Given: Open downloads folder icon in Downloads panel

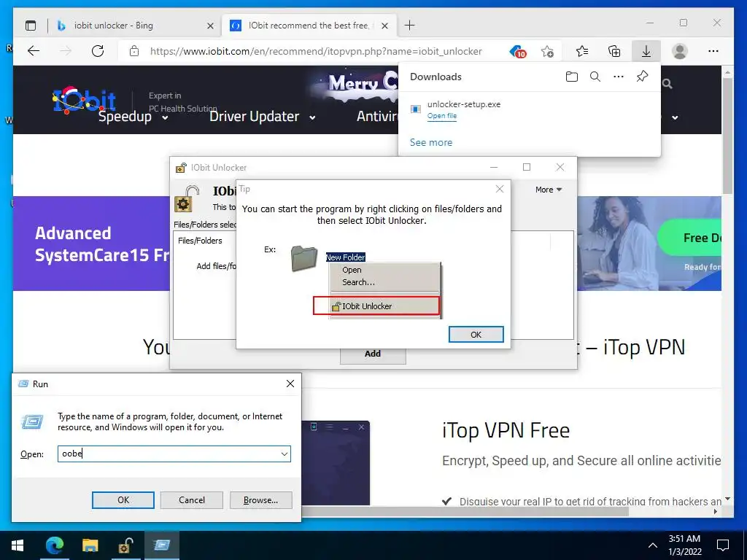Looking at the screenshot, I should (x=572, y=77).
